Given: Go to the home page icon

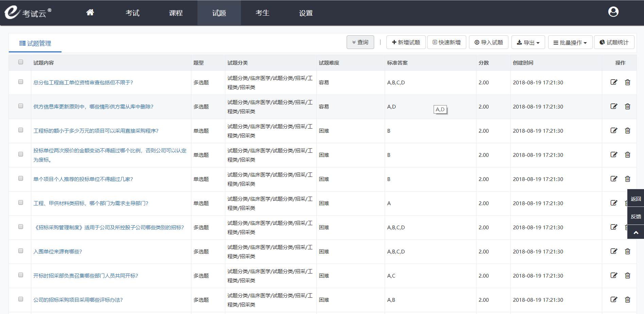Looking at the screenshot, I should [x=90, y=13].
